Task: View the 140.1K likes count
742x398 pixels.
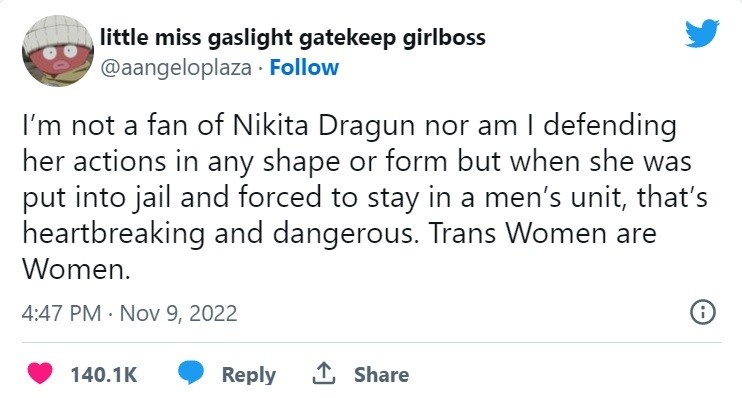Action: pyautogui.click(x=104, y=374)
